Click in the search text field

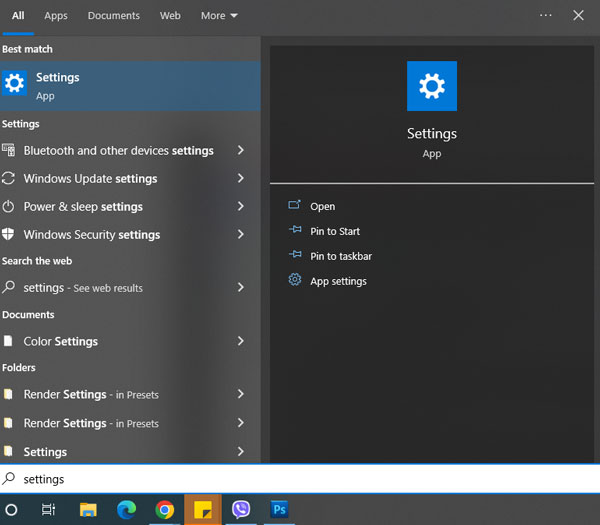(x=300, y=479)
